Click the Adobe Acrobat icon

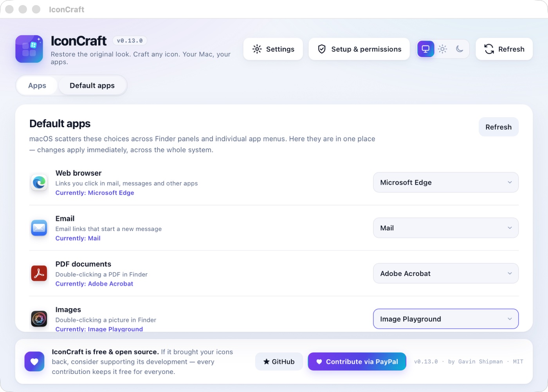(39, 273)
